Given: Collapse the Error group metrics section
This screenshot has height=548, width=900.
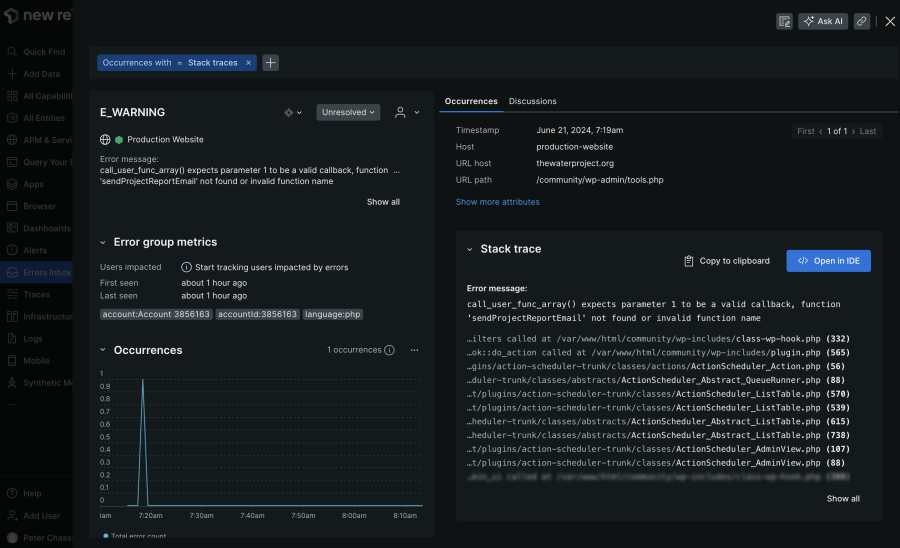Looking at the screenshot, I should (103, 242).
